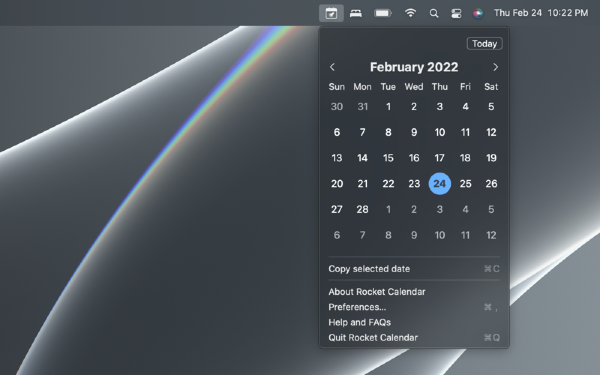This screenshot has height=375, width=600.
Task: Go to next month with right chevron
Action: click(x=496, y=67)
